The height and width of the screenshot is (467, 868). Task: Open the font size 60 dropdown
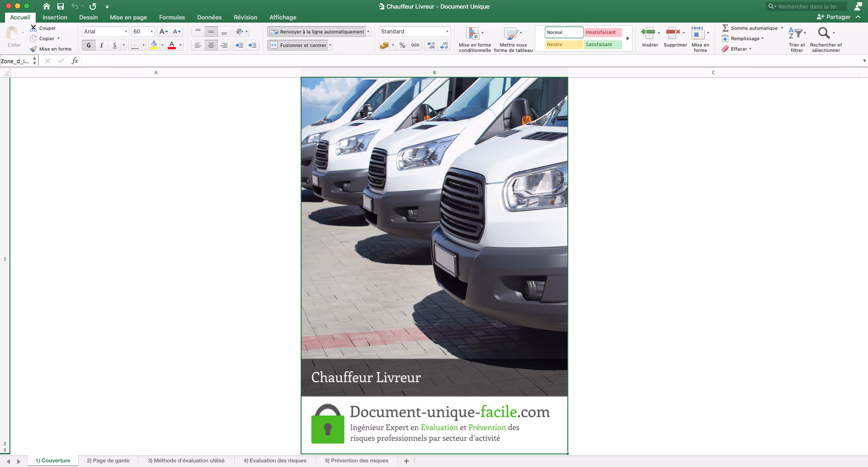coord(151,32)
